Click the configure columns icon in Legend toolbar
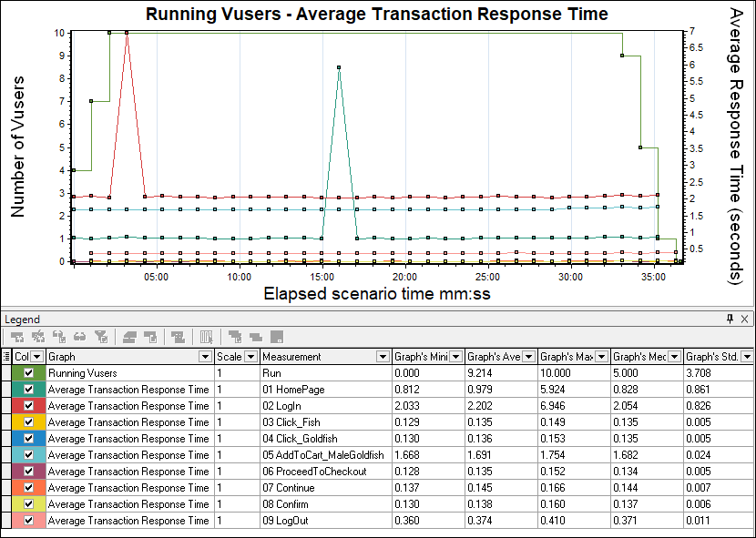The width and height of the screenshot is (756, 538). click(207, 337)
